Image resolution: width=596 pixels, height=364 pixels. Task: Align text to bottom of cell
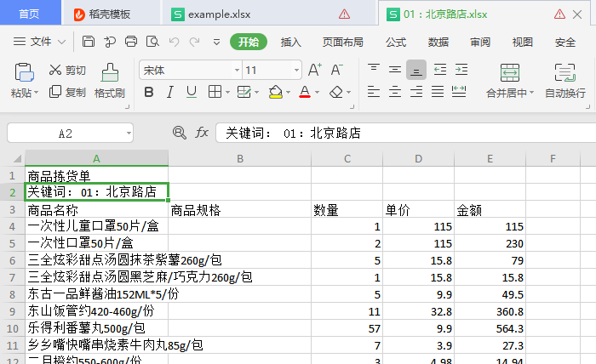(416, 70)
